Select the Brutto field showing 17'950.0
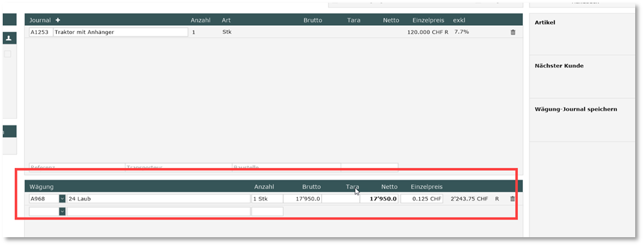644x246 pixels. [x=302, y=199]
